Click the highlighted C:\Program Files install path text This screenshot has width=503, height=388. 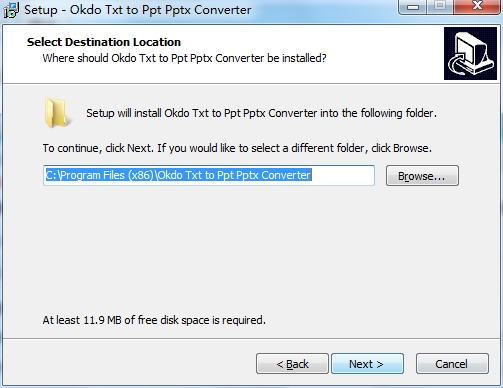(178, 175)
